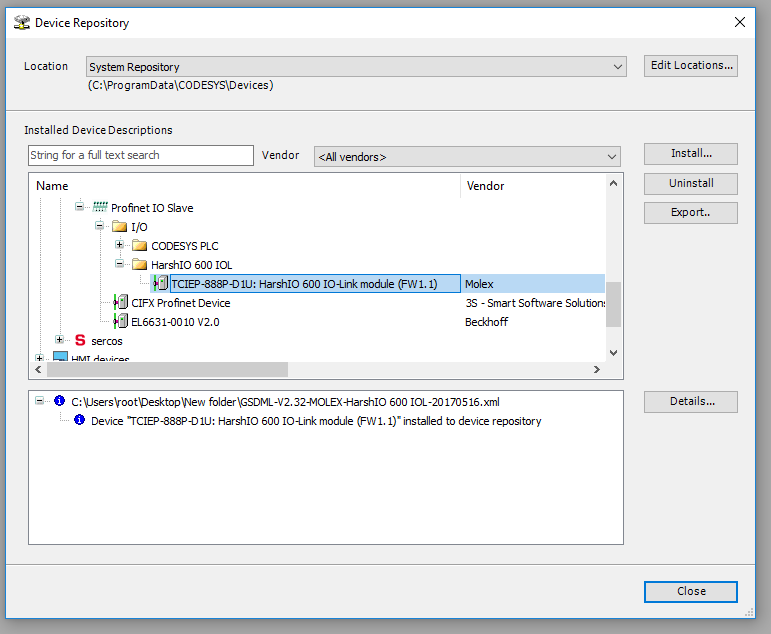The image size is (771, 634).
Task: Collapse the HarshIO 600 IOL folder
Action: pyautogui.click(x=119, y=264)
